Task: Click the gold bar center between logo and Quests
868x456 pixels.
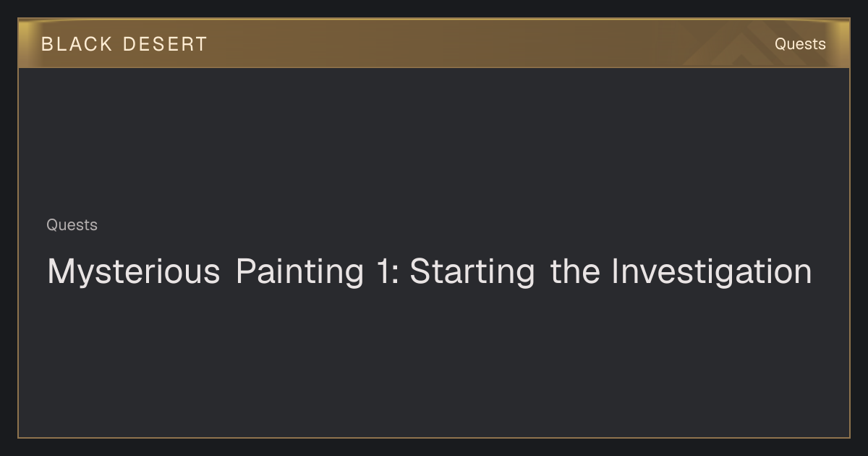Action: click(x=490, y=43)
